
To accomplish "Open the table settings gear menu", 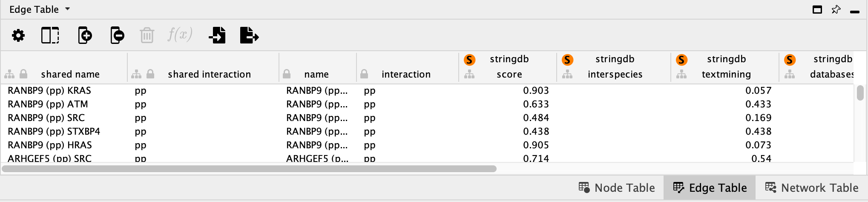I will coord(18,35).
